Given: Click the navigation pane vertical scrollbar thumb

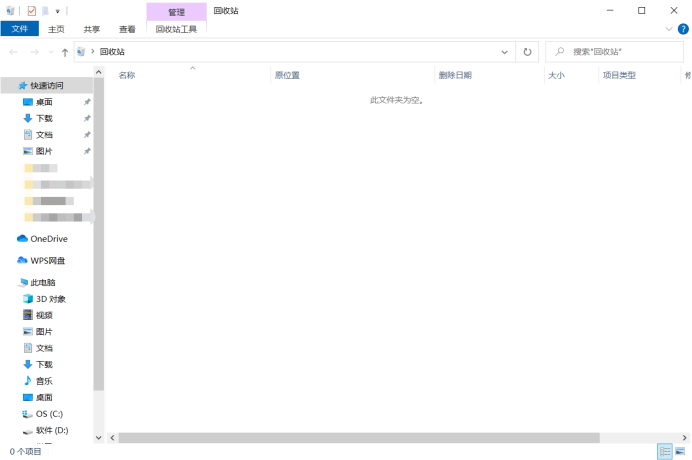Looking at the screenshot, I should click(x=99, y=234).
